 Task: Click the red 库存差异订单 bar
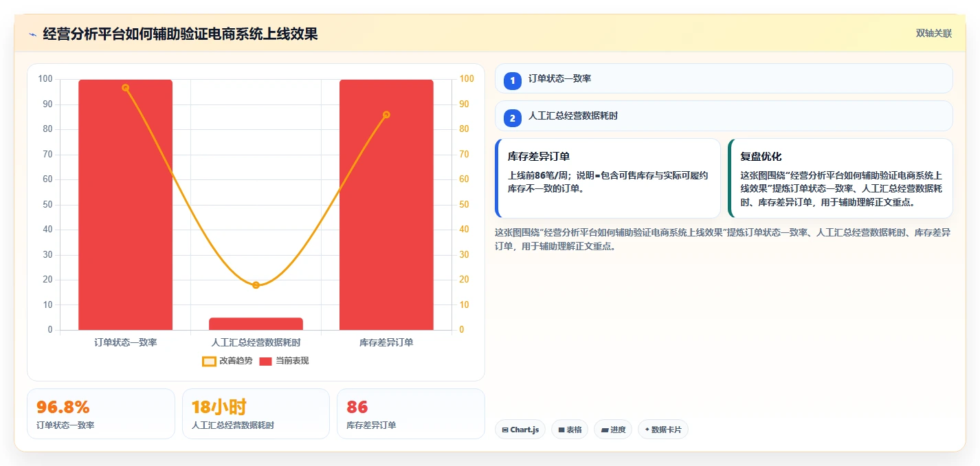pos(386,205)
